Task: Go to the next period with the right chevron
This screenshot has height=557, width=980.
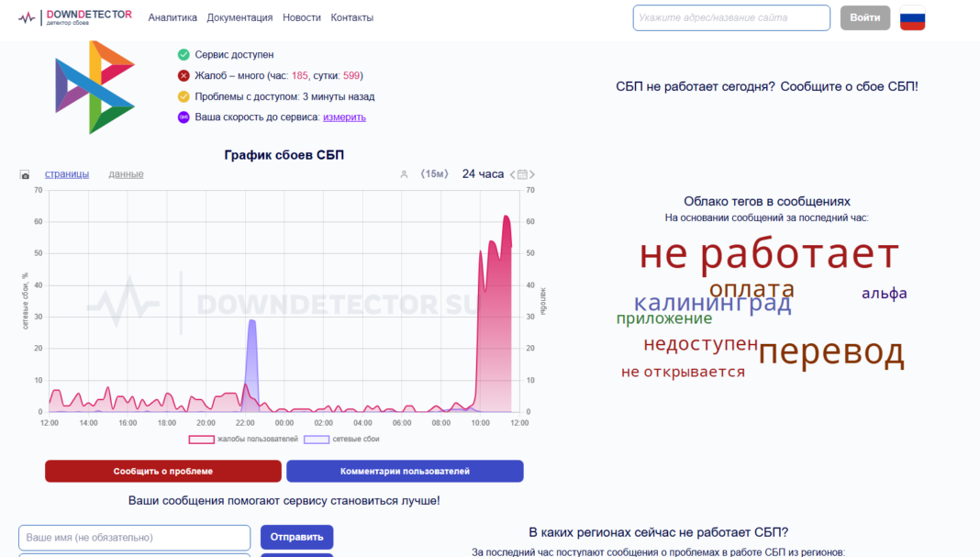Action: point(532,174)
